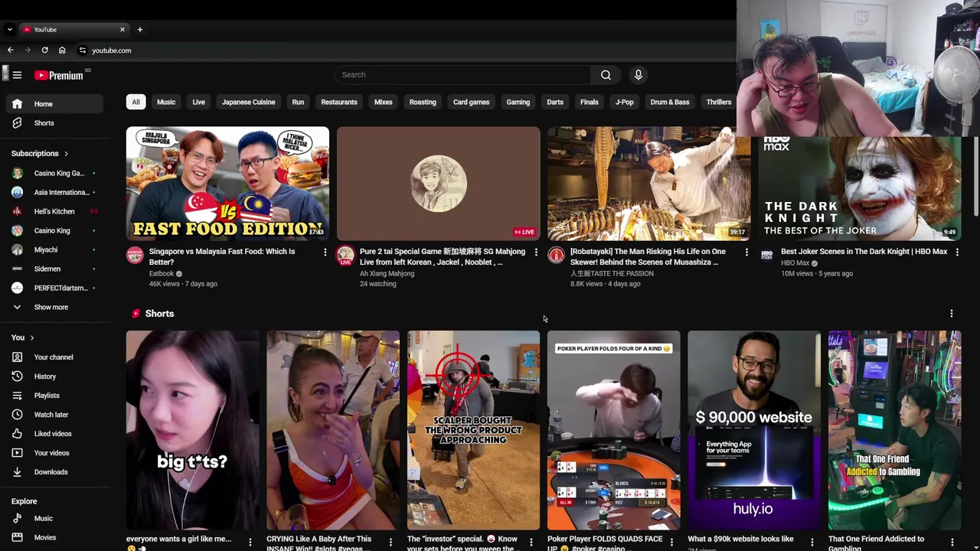Open Poker Player Folds Quads short
The height and width of the screenshot is (551, 980).
(613, 430)
